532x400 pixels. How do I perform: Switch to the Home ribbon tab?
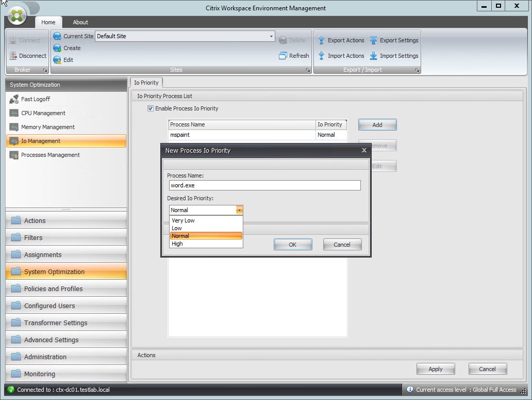(48, 22)
